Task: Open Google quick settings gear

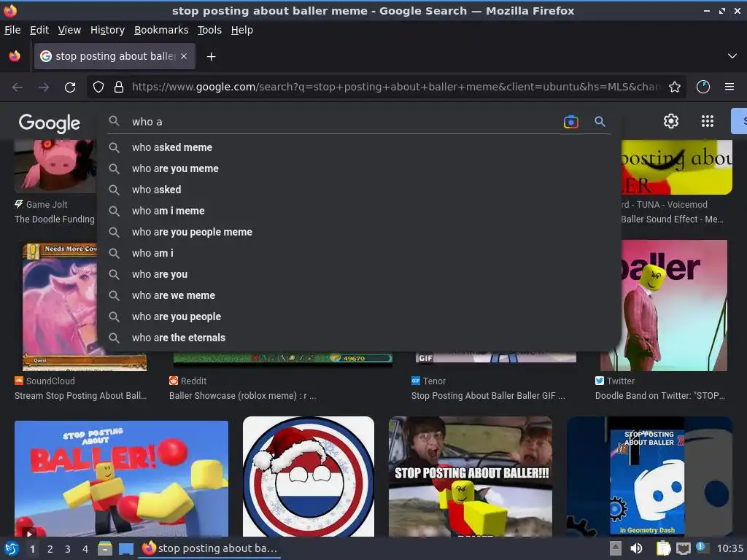Action: click(671, 122)
